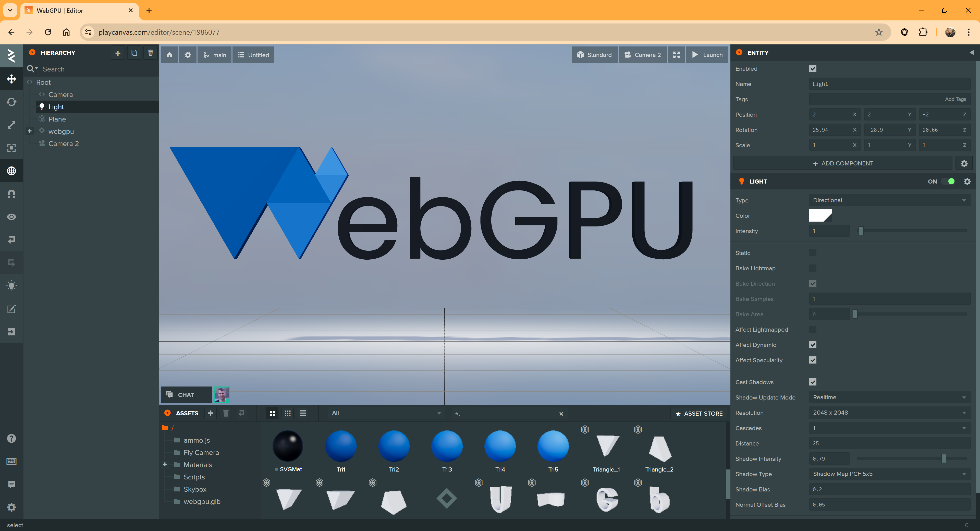Toggle the snap magnet icon
The width and height of the screenshot is (980, 531).
coord(11,194)
